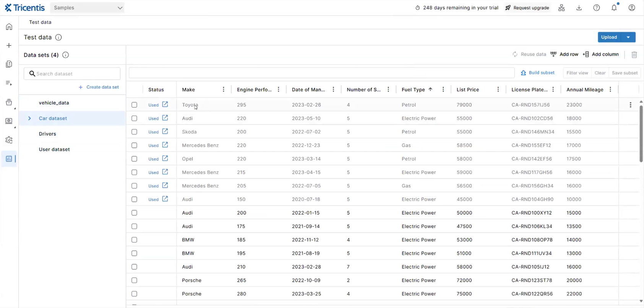
Task: Open License Plate column options menu
Action: 553,90
